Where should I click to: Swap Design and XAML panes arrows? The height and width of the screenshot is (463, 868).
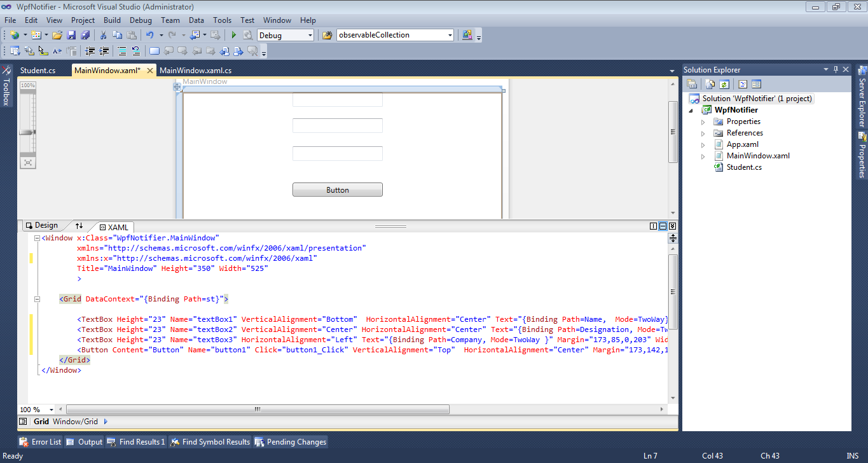(x=79, y=226)
